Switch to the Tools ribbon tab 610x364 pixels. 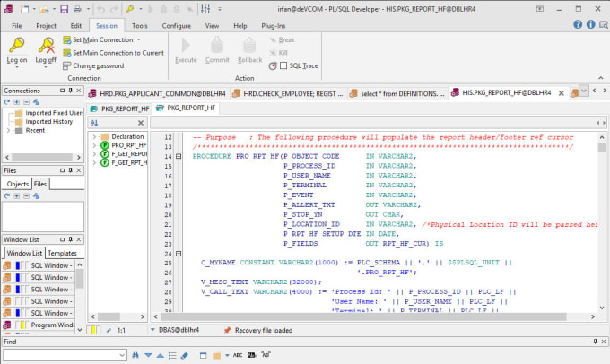coord(140,26)
